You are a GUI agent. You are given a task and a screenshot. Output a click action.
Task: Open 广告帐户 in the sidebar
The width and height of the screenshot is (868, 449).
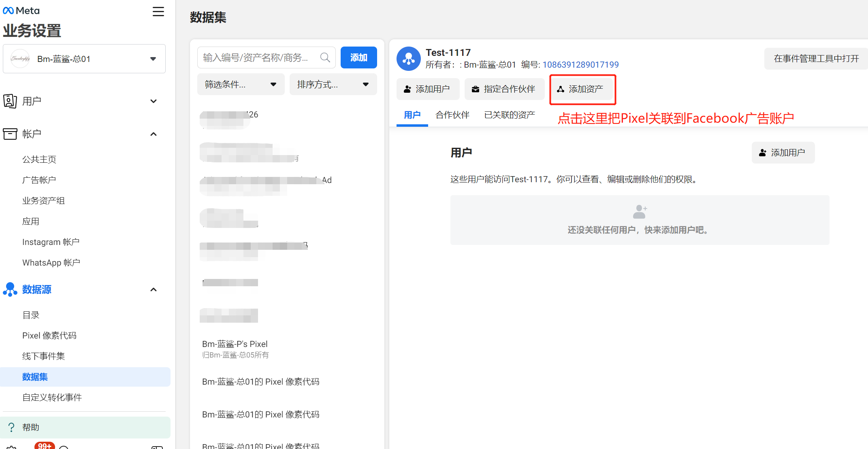tap(39, 180)
